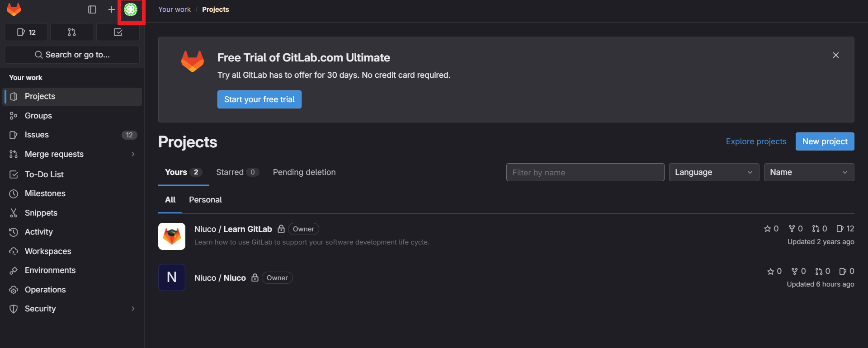This screenshot has height=348, width=868.
Task: Click the Niuco project N avatar
Action: [x=172, y=277]
